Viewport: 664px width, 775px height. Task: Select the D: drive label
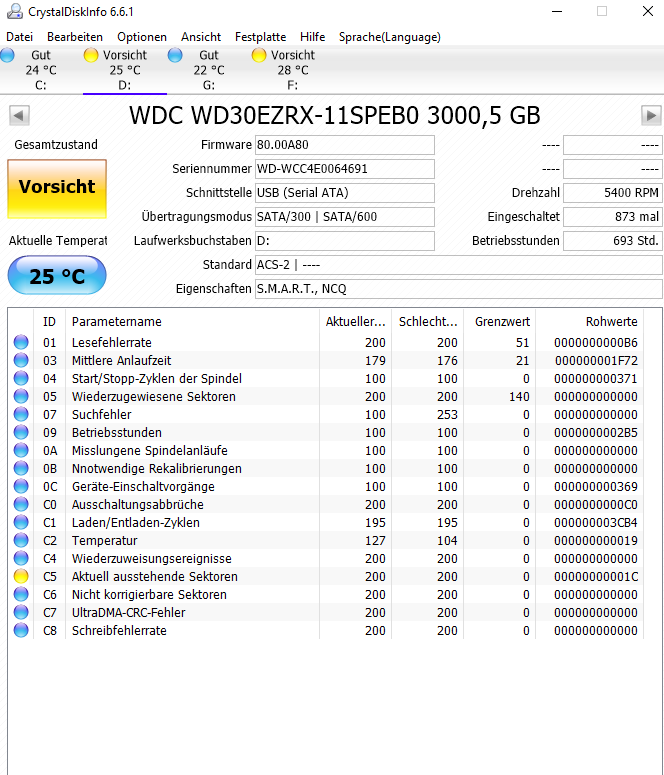[x=125, y=85]
